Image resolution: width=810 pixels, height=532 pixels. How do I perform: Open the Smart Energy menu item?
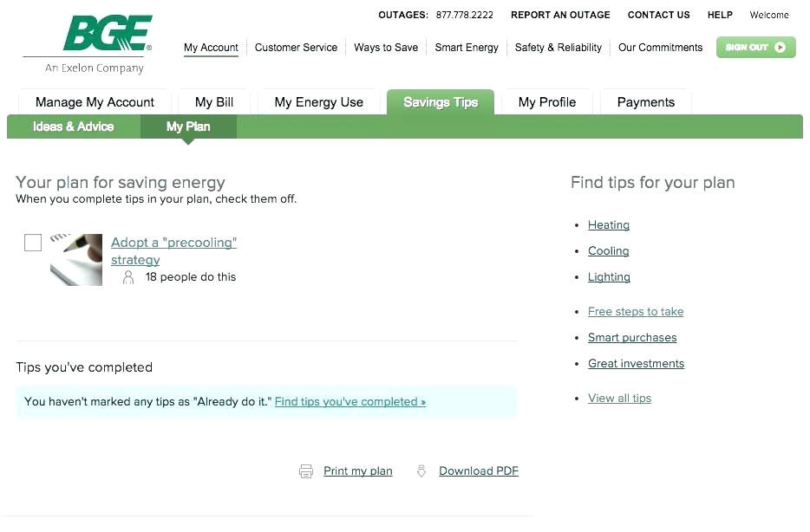pos(467,48)
